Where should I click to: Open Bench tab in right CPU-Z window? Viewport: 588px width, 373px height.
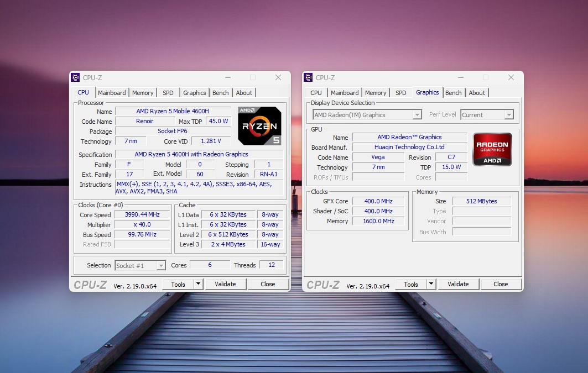tap(454, 93)
